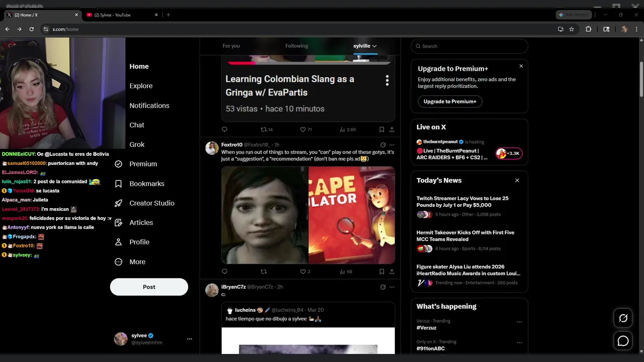The width and height of the screenshot is (644, 362).
Task: Open the Premium sidebar icon
Action: [x=119, y=164]
